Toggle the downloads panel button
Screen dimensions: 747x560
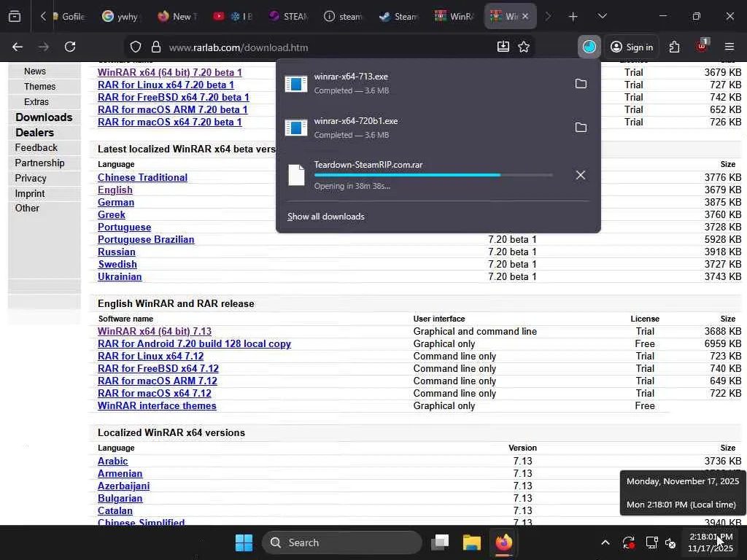point(589,47)
